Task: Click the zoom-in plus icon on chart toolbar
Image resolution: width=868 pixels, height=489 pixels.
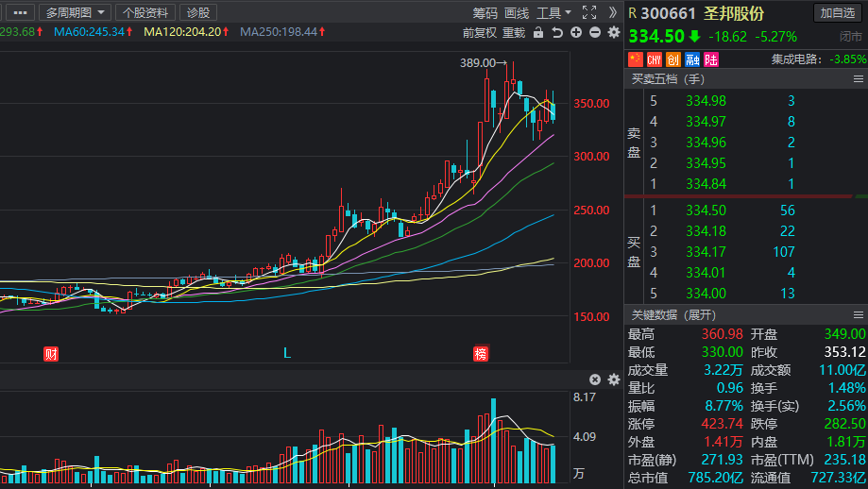Action: (x=576, y=33)
